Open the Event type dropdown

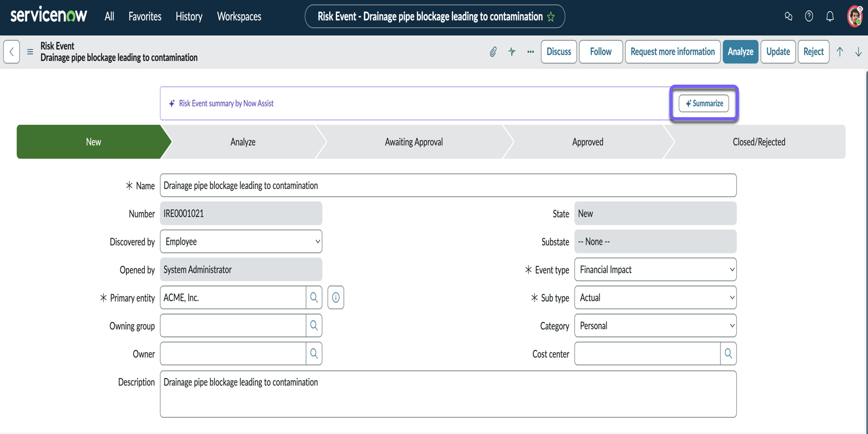pos(655,270)
